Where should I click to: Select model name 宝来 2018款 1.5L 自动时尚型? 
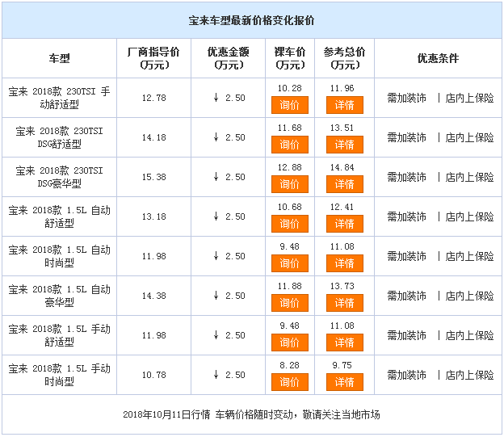click(x=59, y=256)
